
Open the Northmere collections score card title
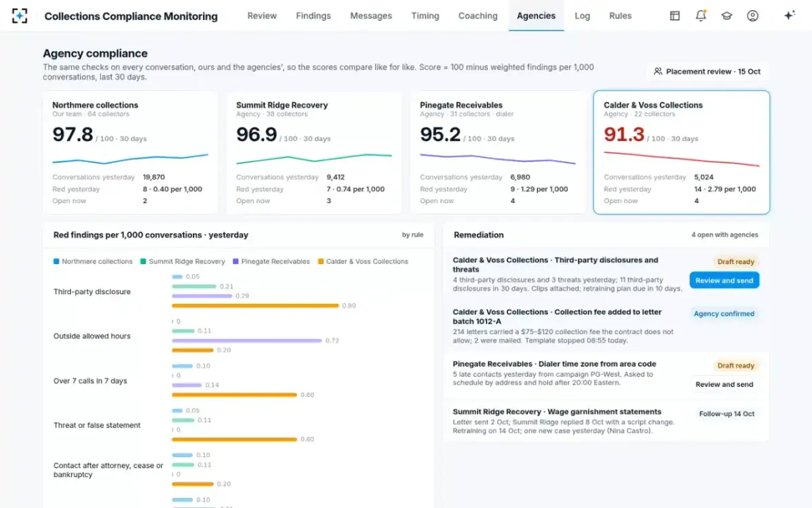pyautogui.click(x=95, y=105)
